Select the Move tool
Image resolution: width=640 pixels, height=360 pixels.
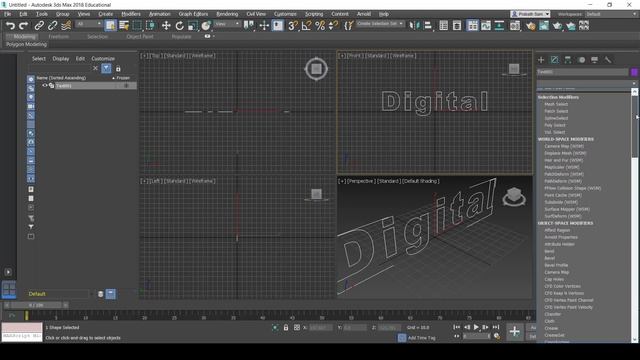tap(166, 26)
